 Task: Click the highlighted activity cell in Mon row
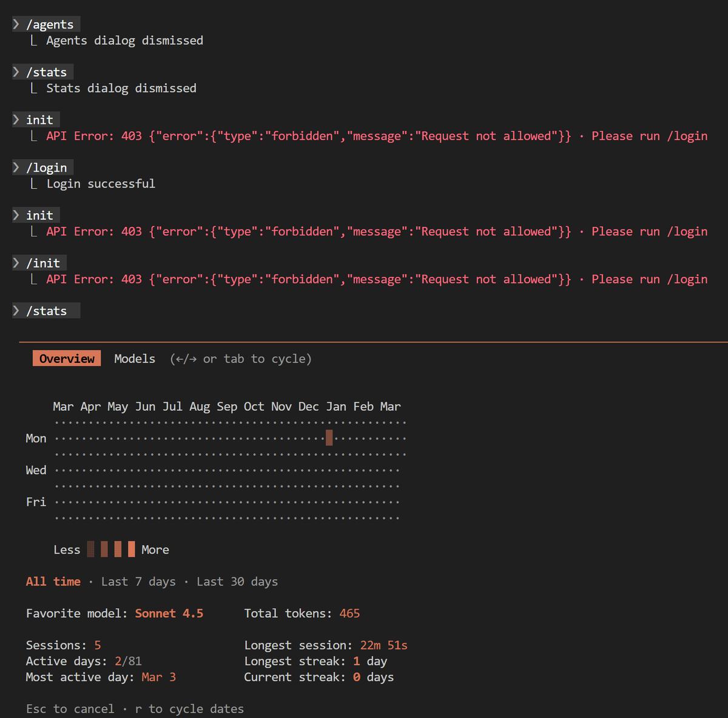tap(329, 438)
